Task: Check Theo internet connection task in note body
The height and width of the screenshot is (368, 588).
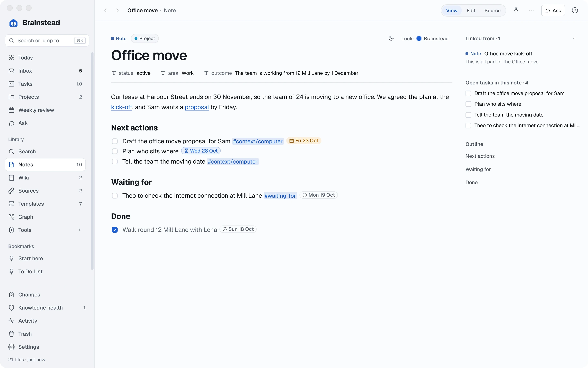Action: [x=115, y=196]
